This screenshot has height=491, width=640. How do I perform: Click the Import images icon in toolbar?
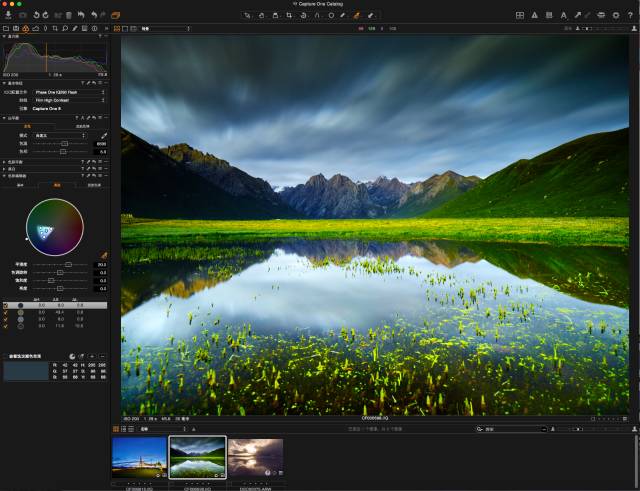click(8, 15)
